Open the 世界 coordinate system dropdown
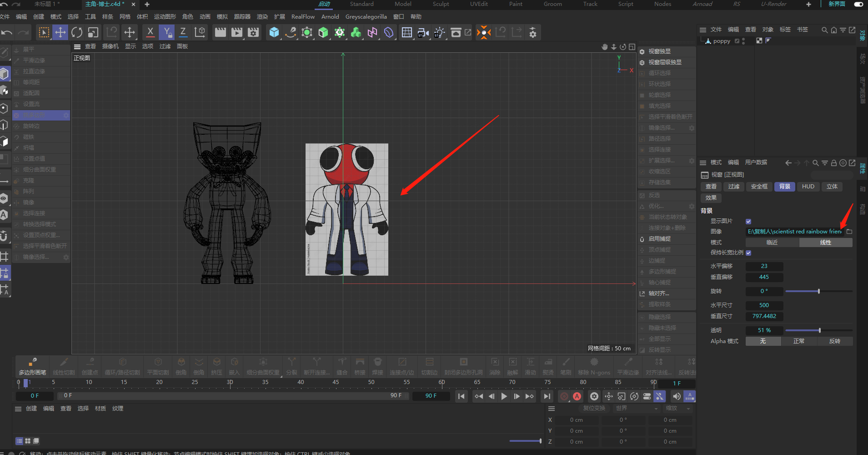Screen dimensions: 868x455 [x=637, y=409]
